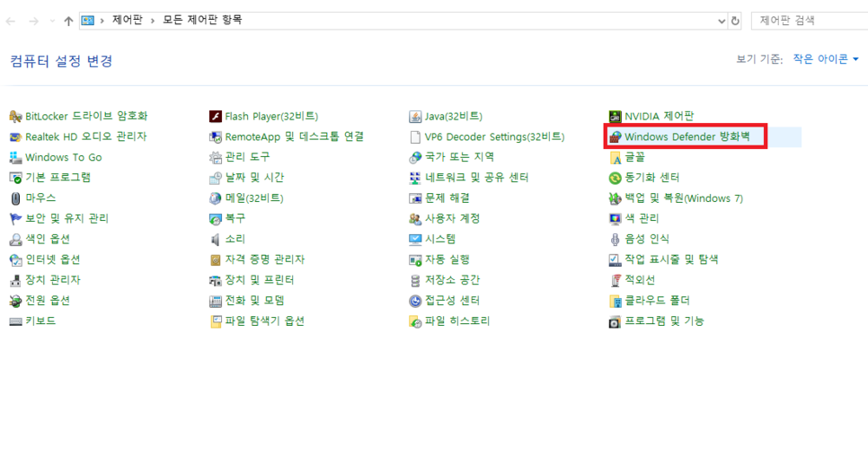Open the Flash Player(32비트) icon
868x474 pixels.
click(216, 116)
